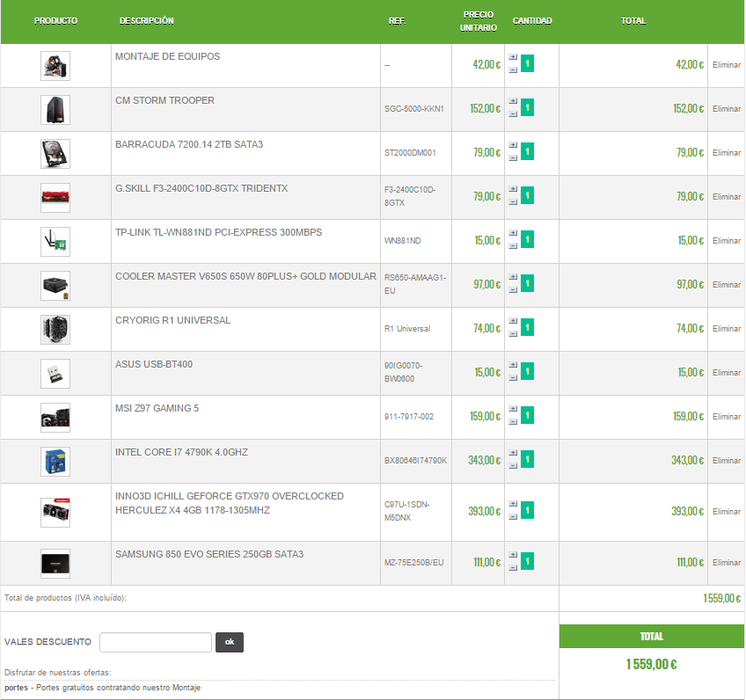The height and width of the screenshot is (700, 746).
Task: Select portes gratuitos offer text
Action: coord(102,688)
